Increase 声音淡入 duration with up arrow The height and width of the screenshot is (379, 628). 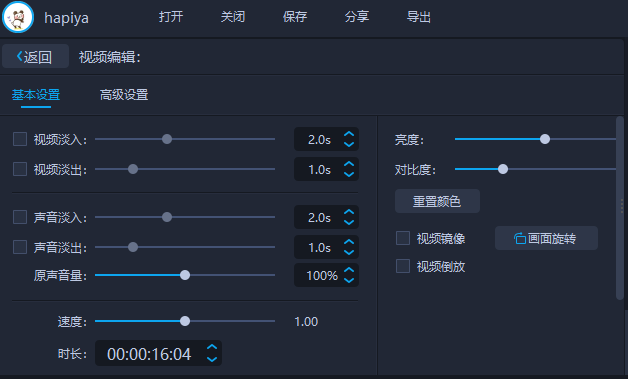[349, 212]
